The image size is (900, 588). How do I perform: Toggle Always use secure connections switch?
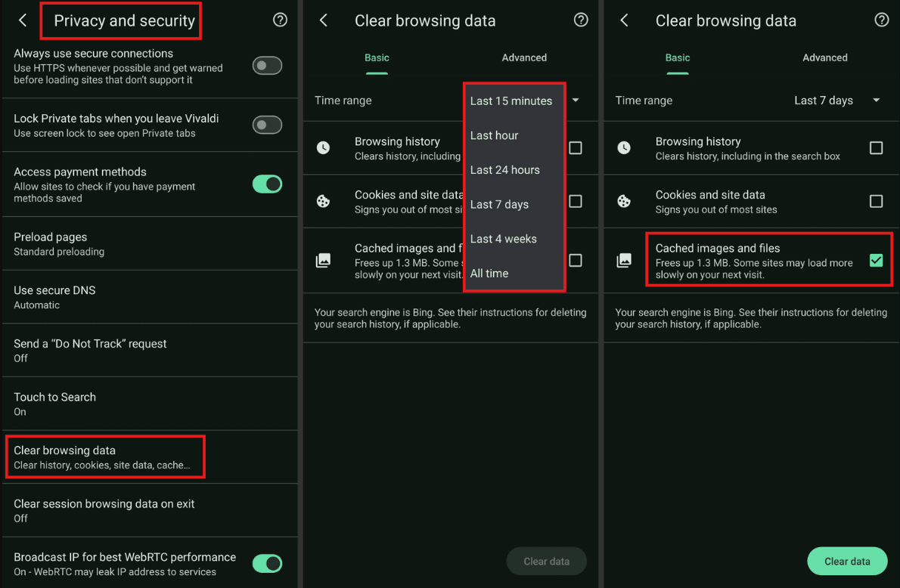point(267,66)
